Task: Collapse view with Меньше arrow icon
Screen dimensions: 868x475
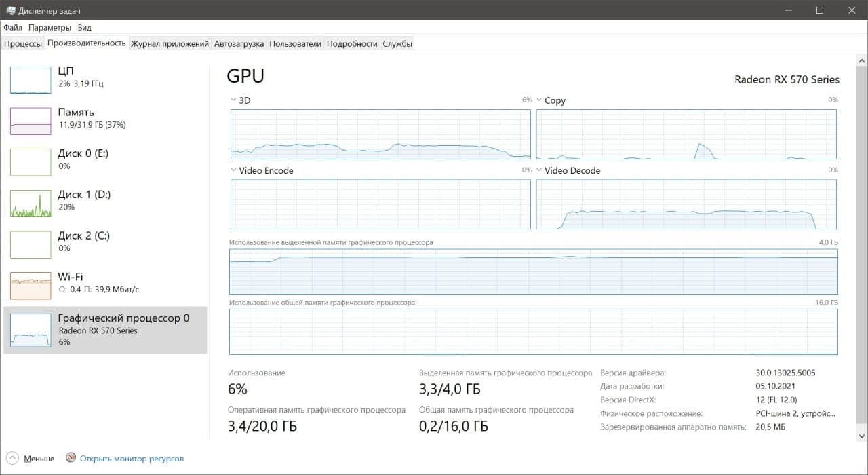Action: 13,458
